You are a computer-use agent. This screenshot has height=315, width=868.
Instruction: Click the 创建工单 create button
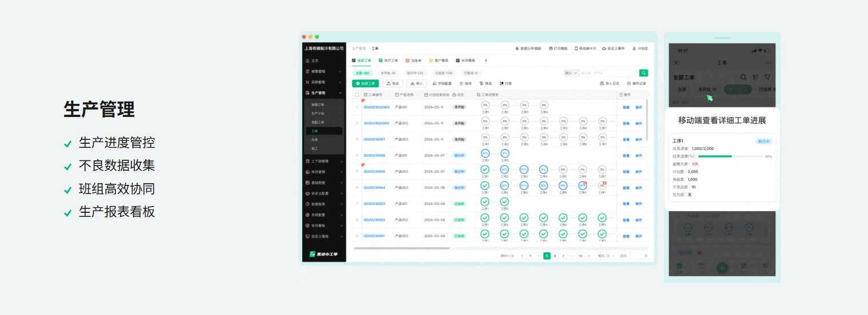tap(365, 83)
